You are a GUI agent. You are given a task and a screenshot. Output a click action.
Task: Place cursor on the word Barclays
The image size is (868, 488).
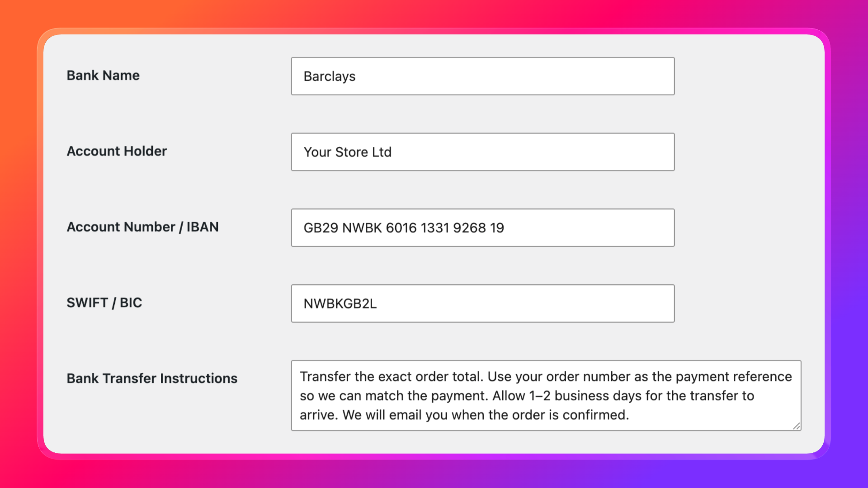pyautogui.click(x=330, y=76)
